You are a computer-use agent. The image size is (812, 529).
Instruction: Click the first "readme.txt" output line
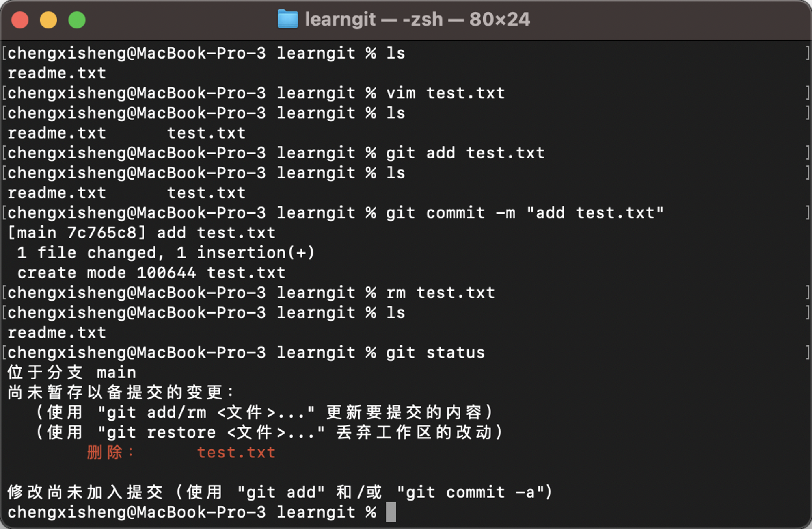(57, 73)
